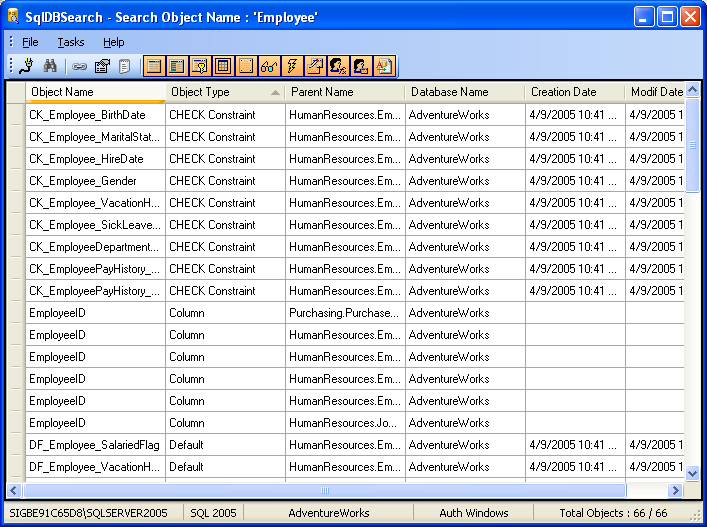Toggle the key constraints filter icon
707x527 pixels.
coord(200,66)
